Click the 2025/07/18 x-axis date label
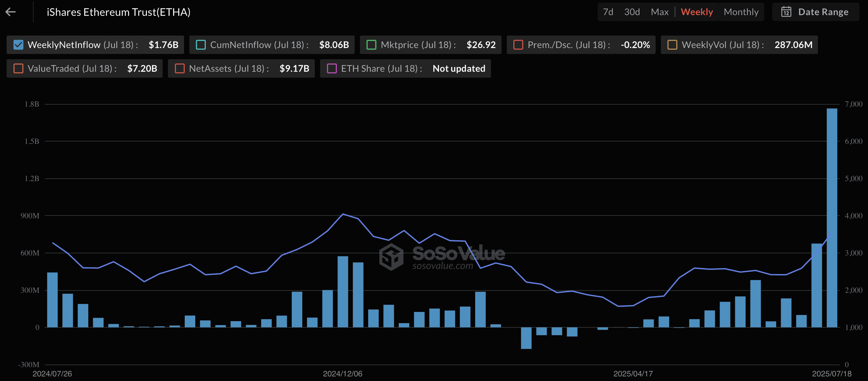This screenshot has width=868, height=381. tap(831, 373)
